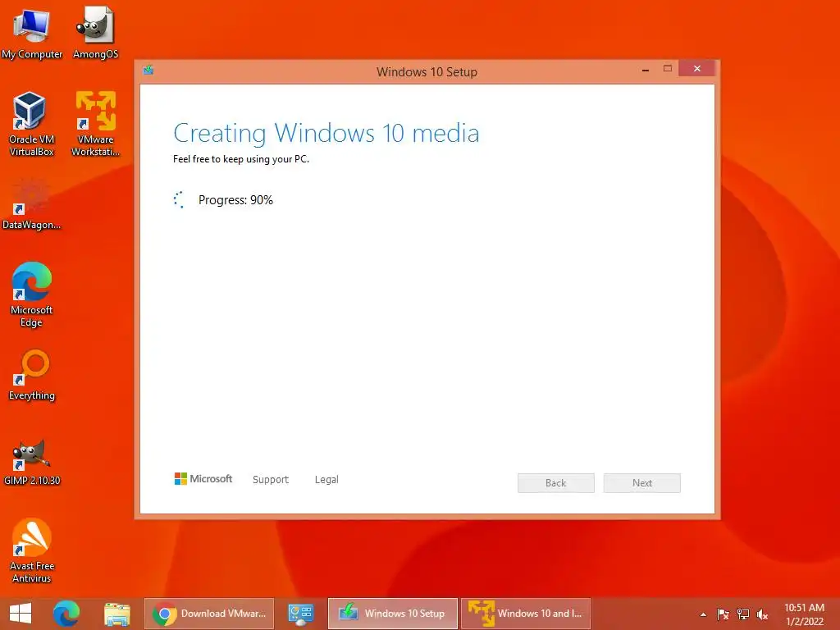The width and height of the screenshot is (840, 630).
Task: Open the Support link
Action: pyautogui.click(x=271, y=479)
